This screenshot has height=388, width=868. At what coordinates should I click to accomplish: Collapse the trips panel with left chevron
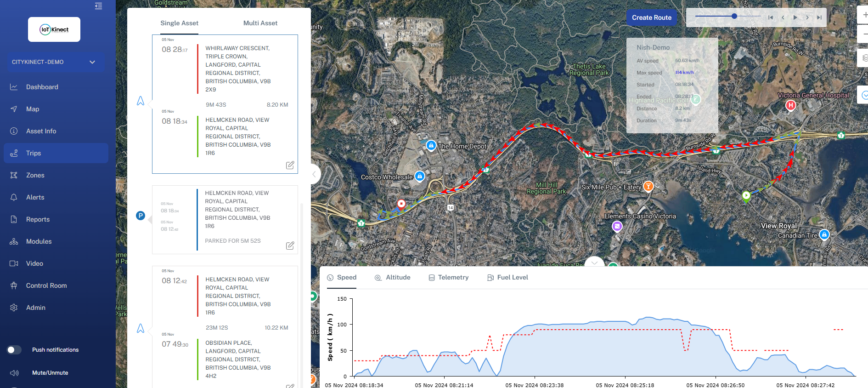(314, 174)
